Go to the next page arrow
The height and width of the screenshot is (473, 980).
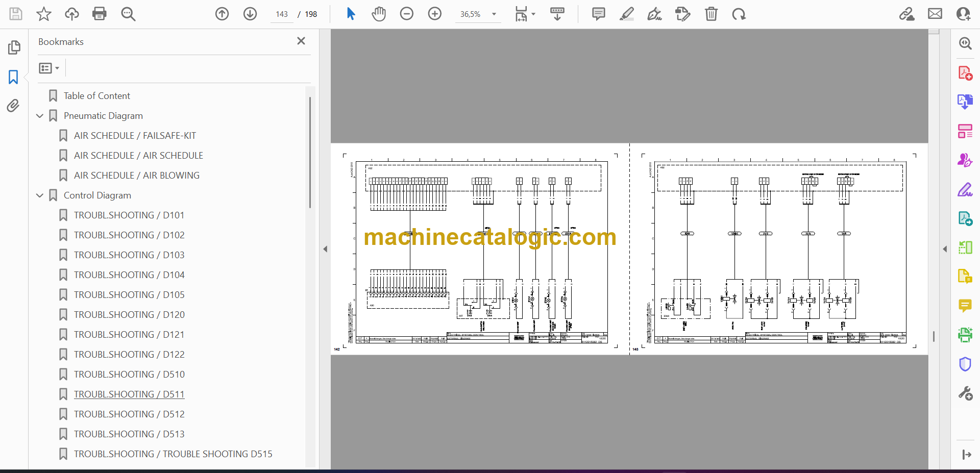[250, 14]
